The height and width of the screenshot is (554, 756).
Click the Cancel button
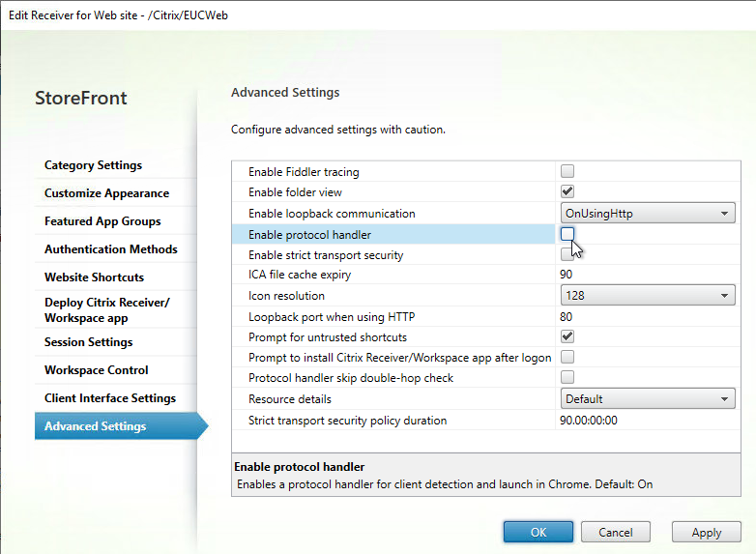click(x=615, y=533)
